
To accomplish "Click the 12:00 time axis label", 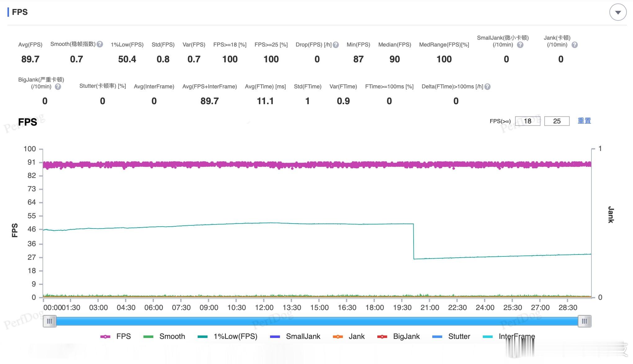I will click(264, 308).
